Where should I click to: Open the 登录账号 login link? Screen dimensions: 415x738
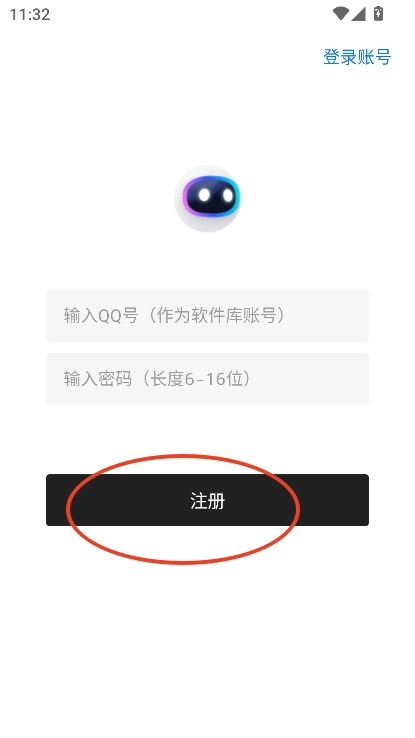(x=357, y=57)
